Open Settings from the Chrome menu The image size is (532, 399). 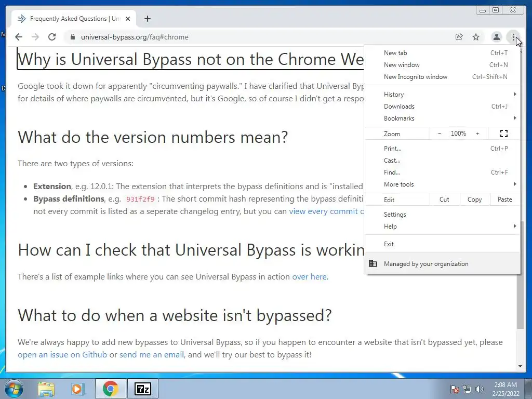pos(443,215)
